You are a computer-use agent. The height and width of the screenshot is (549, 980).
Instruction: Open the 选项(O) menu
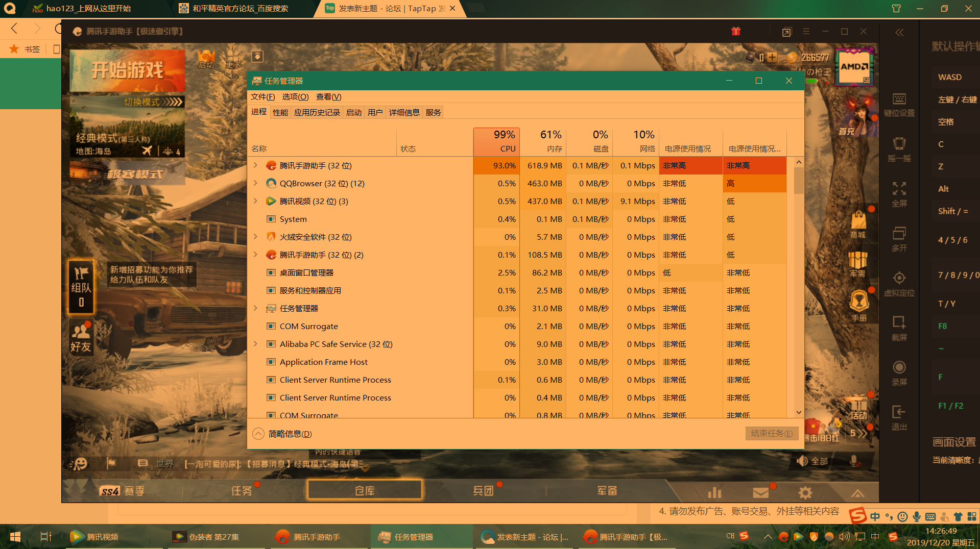295,96
